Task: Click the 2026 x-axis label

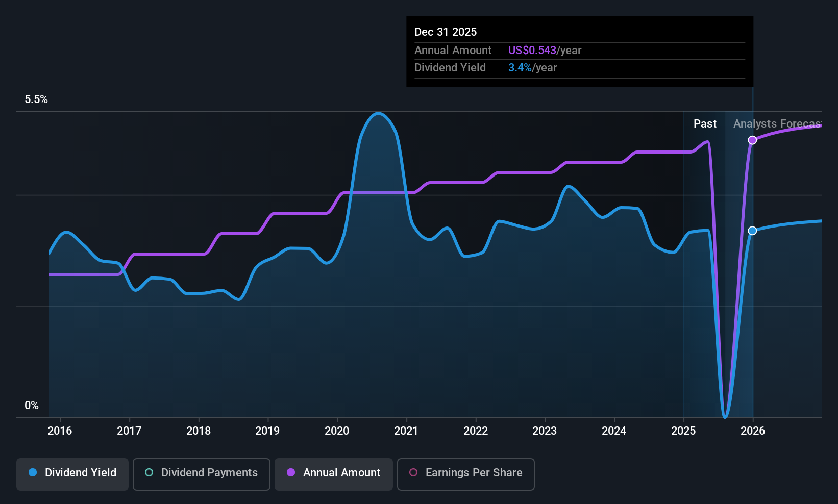Action: [753, 431]
